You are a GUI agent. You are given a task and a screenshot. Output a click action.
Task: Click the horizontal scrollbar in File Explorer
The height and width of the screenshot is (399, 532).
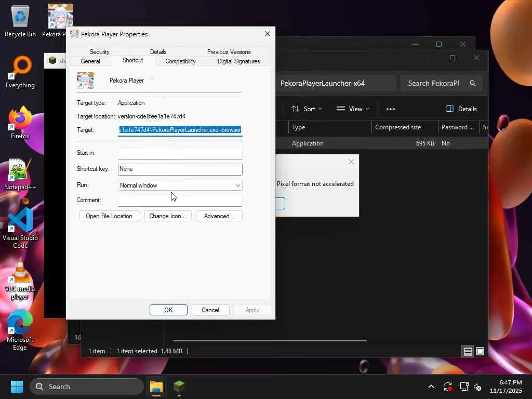pos(270,340)
